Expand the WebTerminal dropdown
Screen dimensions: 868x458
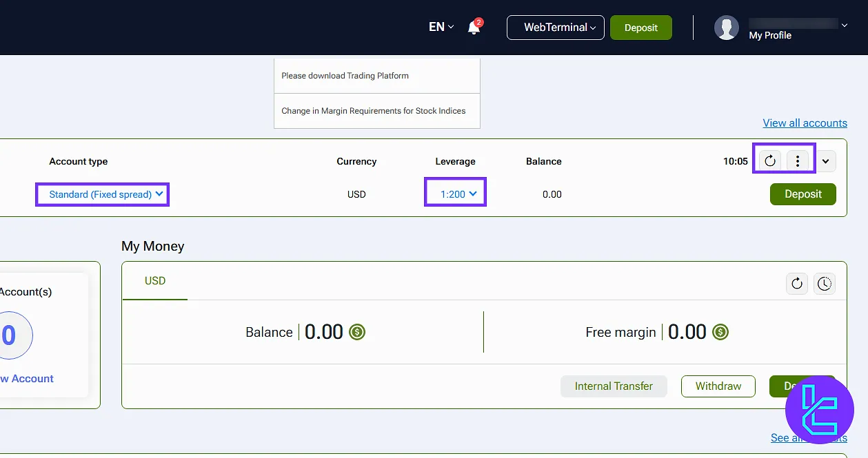(555, 28)
